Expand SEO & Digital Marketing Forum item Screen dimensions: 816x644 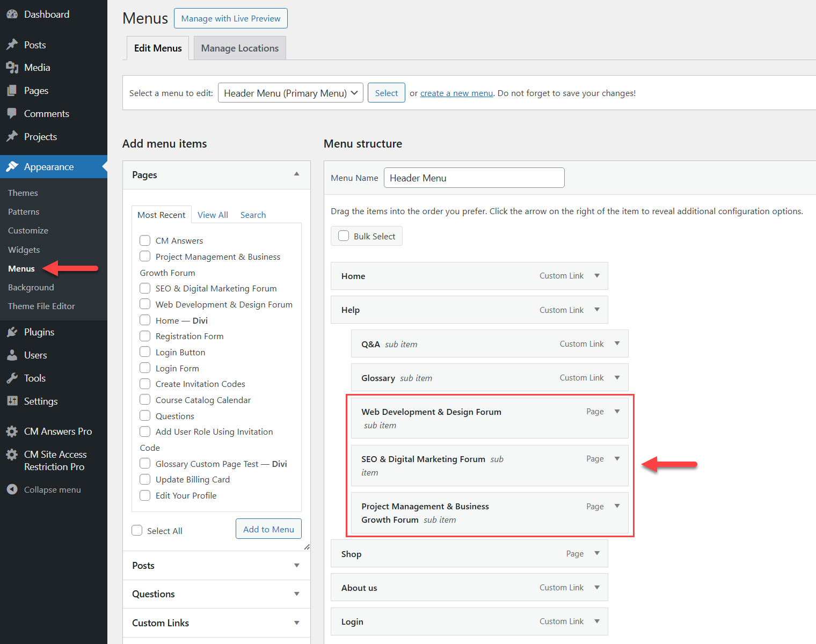pyautogui.click(x=617, y=459)
